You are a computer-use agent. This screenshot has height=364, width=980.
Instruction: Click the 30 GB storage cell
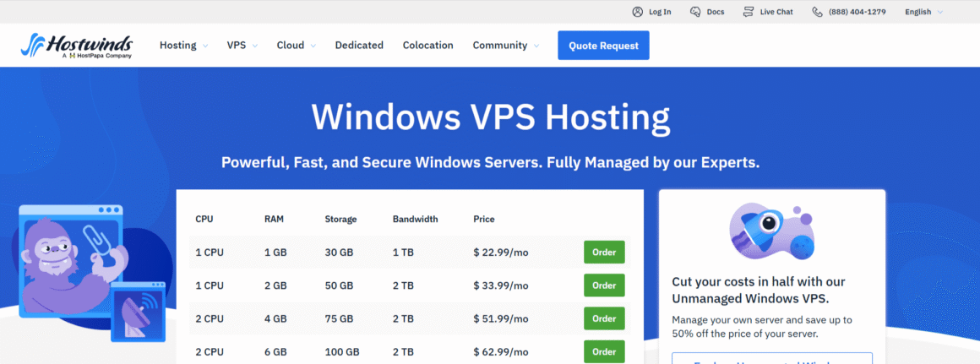(x=339, y=253)
